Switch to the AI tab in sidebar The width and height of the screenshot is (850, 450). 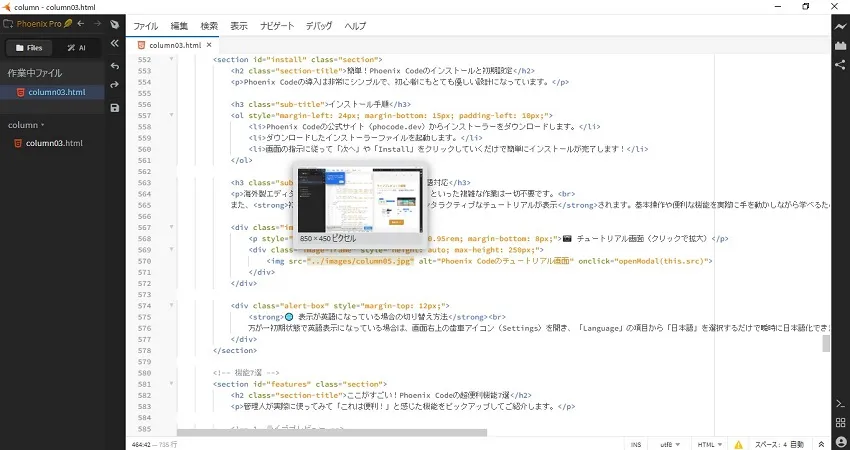coord(76,48)
